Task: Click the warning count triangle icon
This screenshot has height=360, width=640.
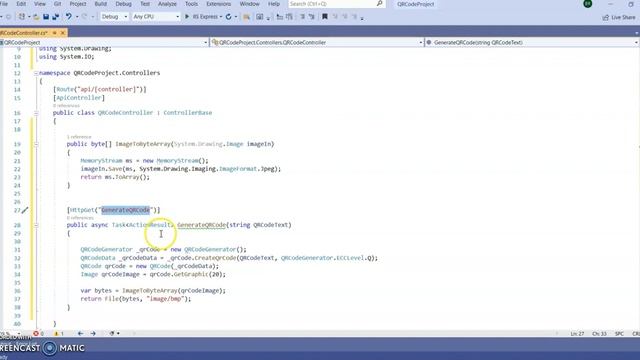Action: (x=56, y=333)
